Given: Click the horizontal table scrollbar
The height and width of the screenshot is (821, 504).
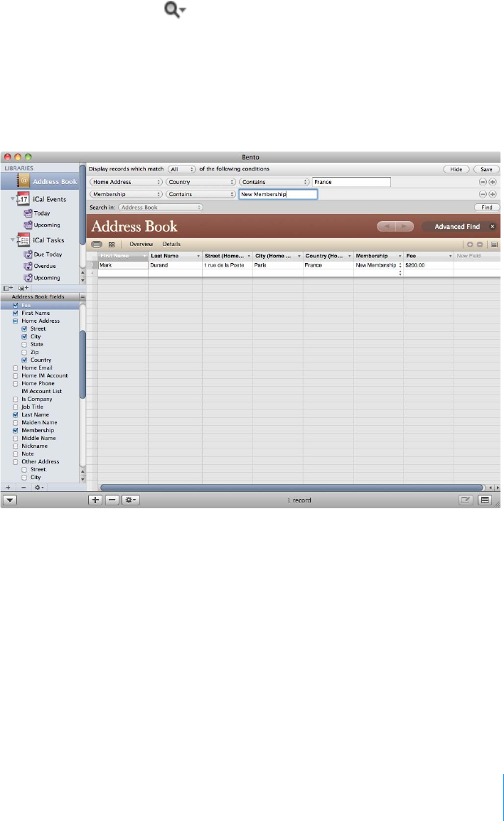Looking at the screenshot, I should [293, 488].
